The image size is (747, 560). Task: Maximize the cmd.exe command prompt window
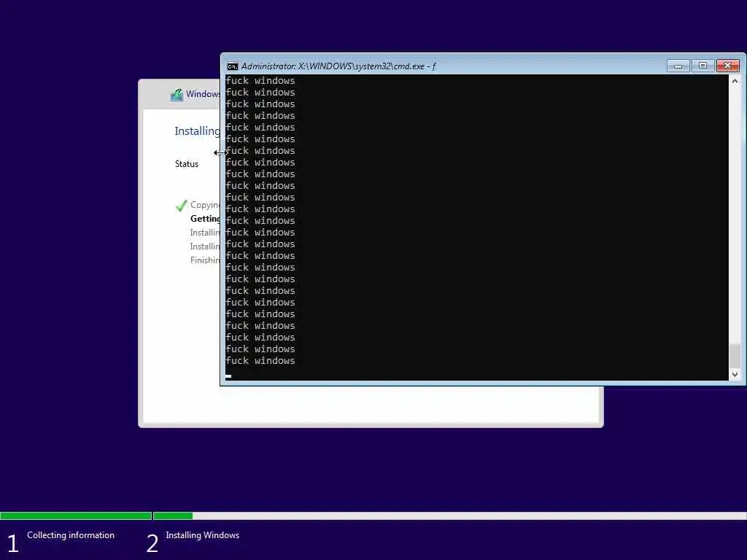click(703, 66)
